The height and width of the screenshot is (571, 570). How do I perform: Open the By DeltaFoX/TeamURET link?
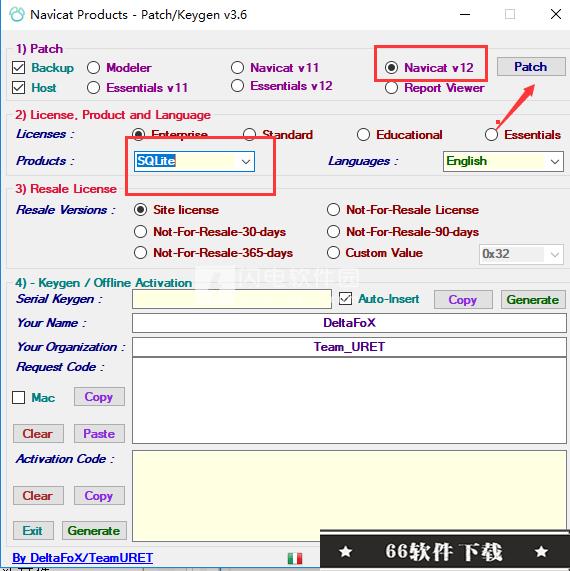click(x=82, y=558)
